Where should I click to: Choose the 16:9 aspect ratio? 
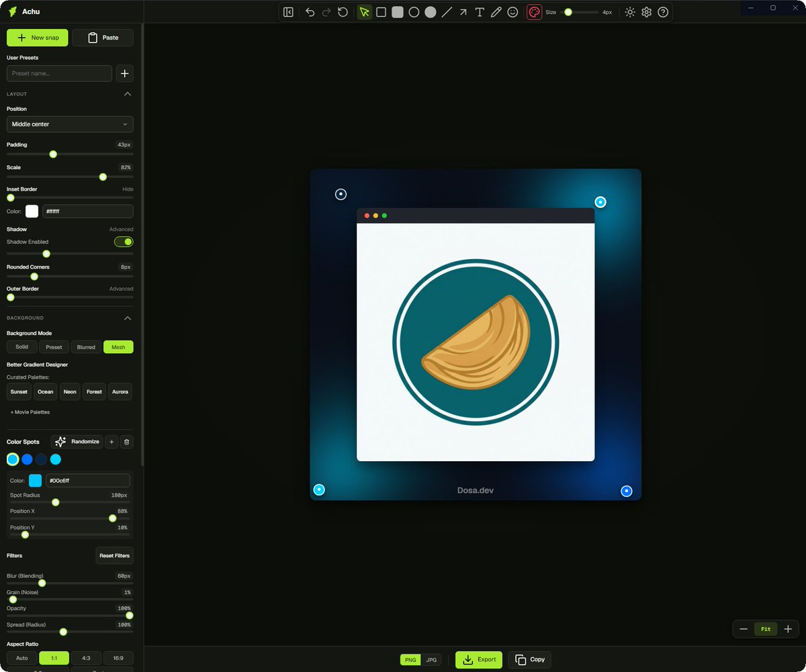[x=118, y=658]
